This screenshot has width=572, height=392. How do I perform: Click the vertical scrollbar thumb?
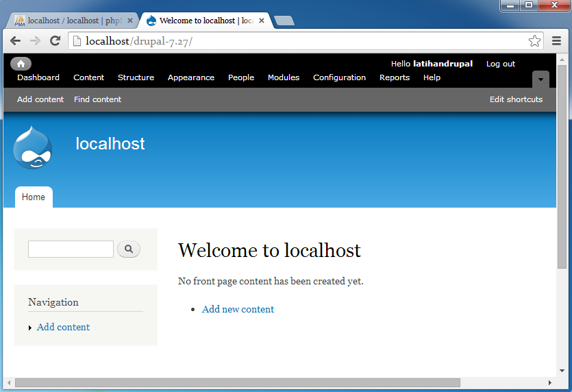click(562, 167)
